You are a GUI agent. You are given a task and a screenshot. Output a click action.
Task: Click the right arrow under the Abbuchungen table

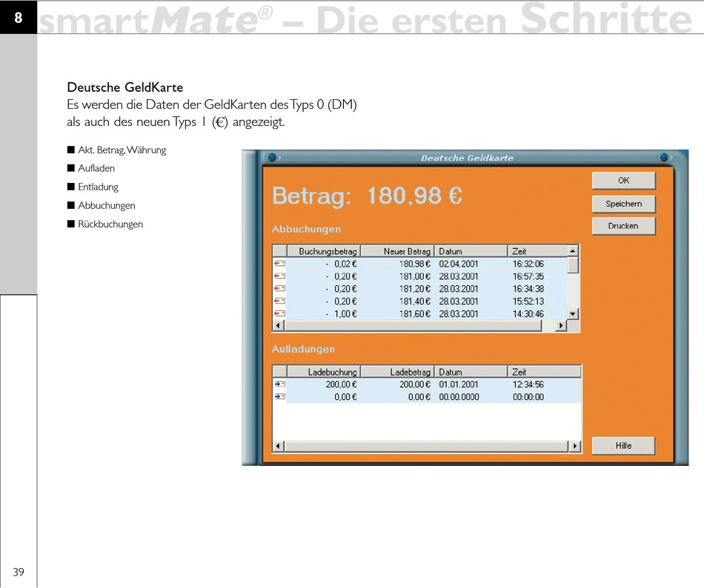pyautogui.click(x=560, y=326)
